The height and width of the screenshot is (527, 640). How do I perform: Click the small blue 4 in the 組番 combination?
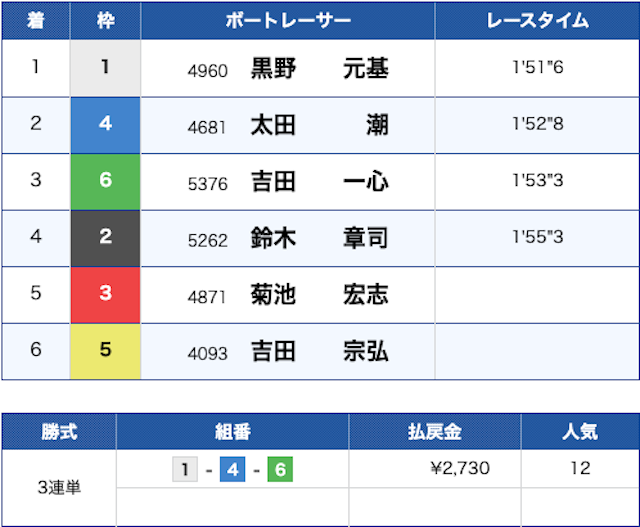(232, 468)
